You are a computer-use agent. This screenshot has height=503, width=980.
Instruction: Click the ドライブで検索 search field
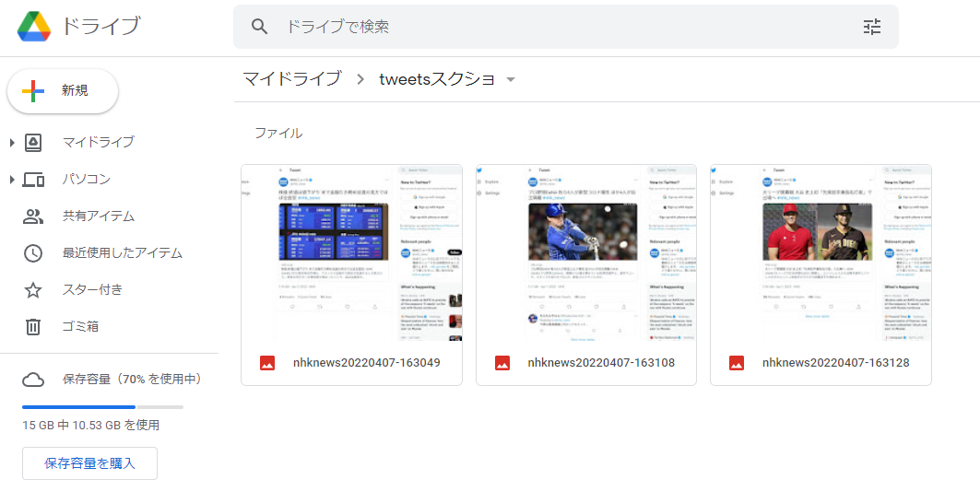pos(566,26)
